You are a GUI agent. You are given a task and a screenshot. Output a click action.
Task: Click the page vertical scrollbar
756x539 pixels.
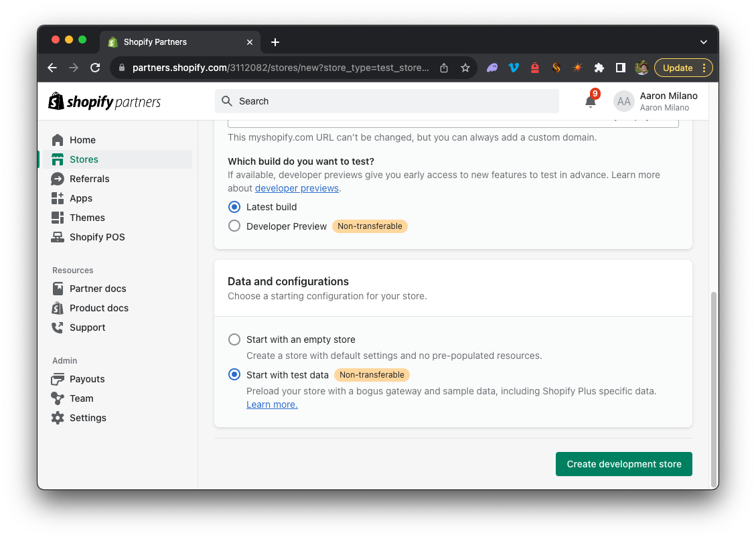click(x=714, y=390)
